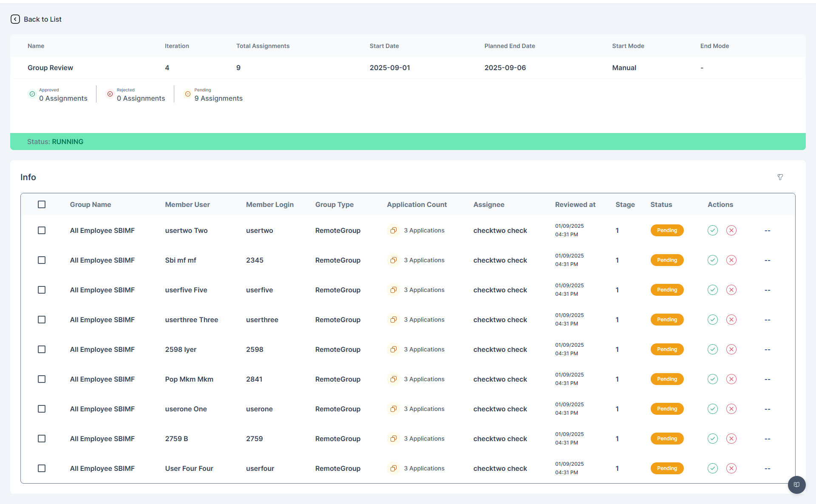816x504 pixels.
Task: Approve the usertwo Two assignment
Action: [x=713, y=230]
